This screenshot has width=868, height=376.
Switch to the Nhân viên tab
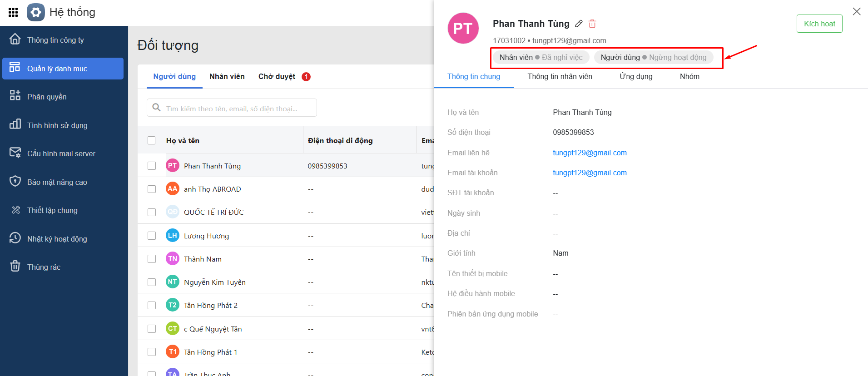click(227, 76)
